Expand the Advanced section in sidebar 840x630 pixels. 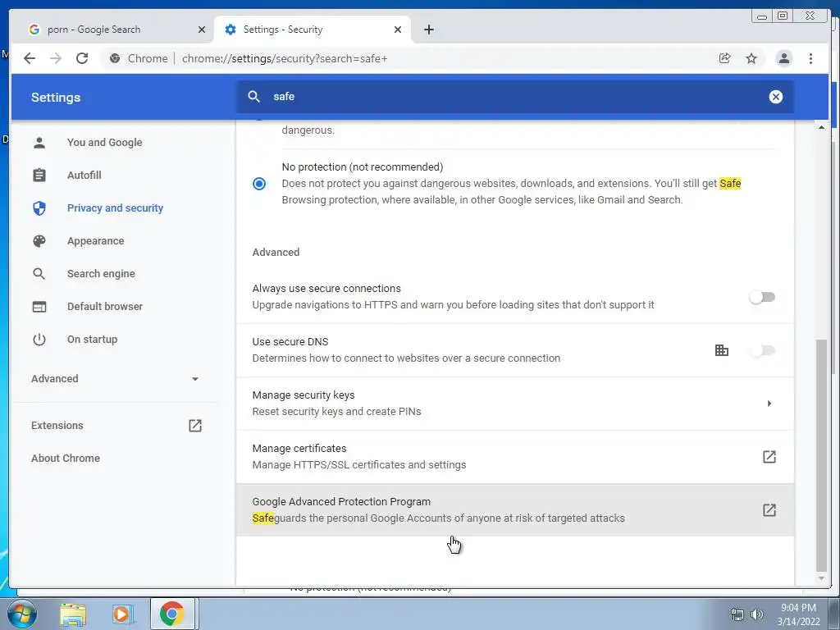[115, 379]
